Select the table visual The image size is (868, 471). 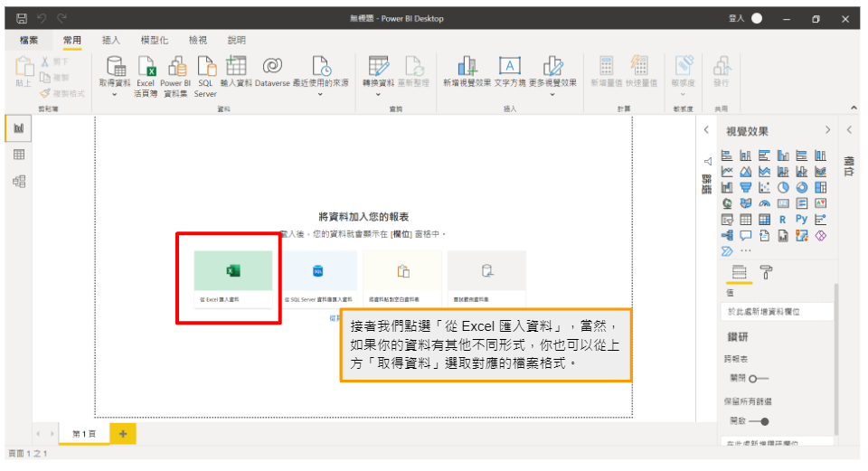point(746,220)
